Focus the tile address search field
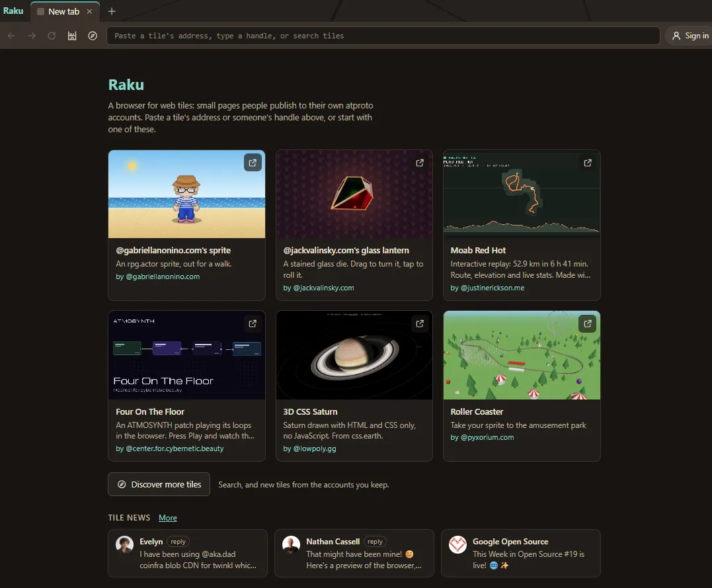712x588 pixels. [x=383, y=36]
